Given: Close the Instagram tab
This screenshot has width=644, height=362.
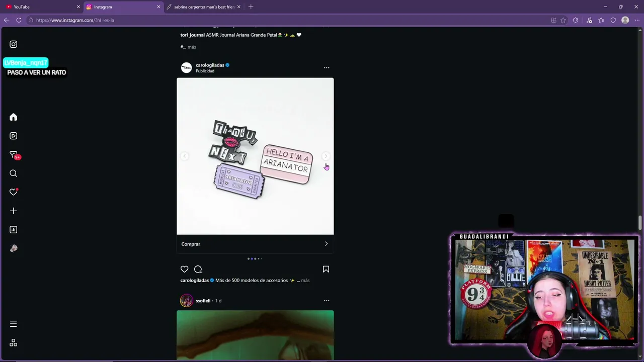Looking at the screenshot, I should [x=158, y=7].
